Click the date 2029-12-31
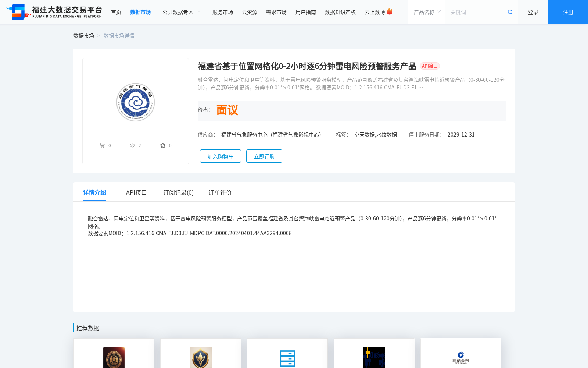The height and width of the screenshot is (368, 588). click(x=461, y=135)
